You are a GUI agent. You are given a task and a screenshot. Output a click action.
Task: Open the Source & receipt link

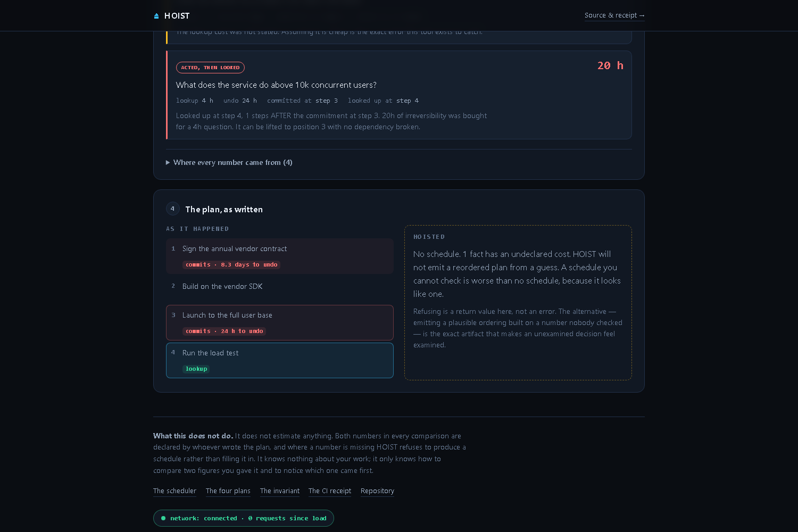pos(614,15)
